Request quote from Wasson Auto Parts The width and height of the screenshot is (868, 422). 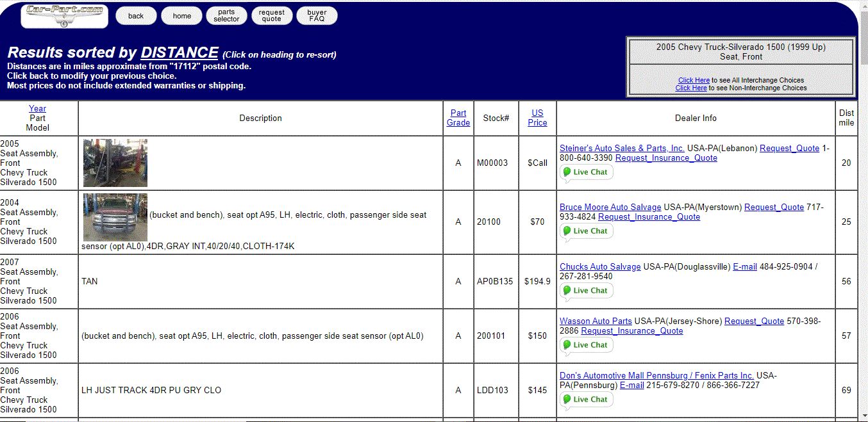[x=754, y=321]
